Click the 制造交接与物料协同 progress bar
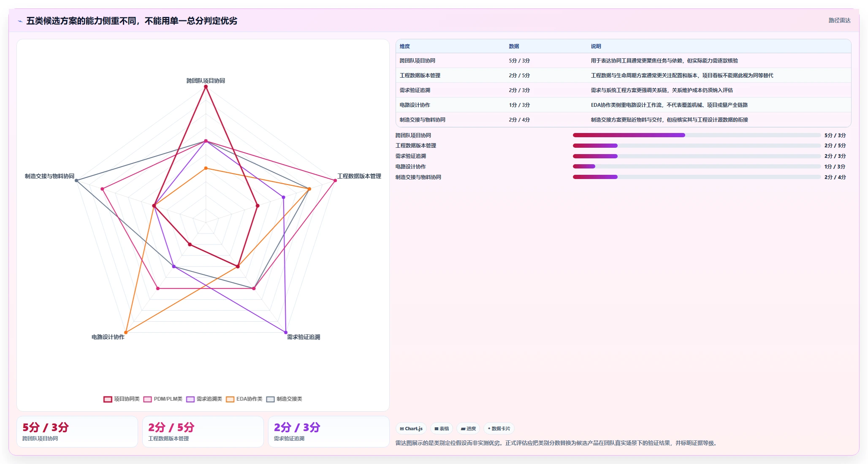Screen dimensions: 868x464 click(697, 177)
